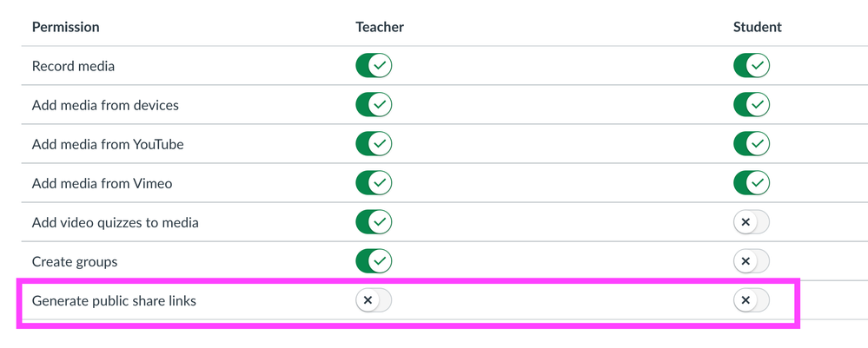Click the Student column header
This screenshot has height=348, width=868.
point(757,27)
